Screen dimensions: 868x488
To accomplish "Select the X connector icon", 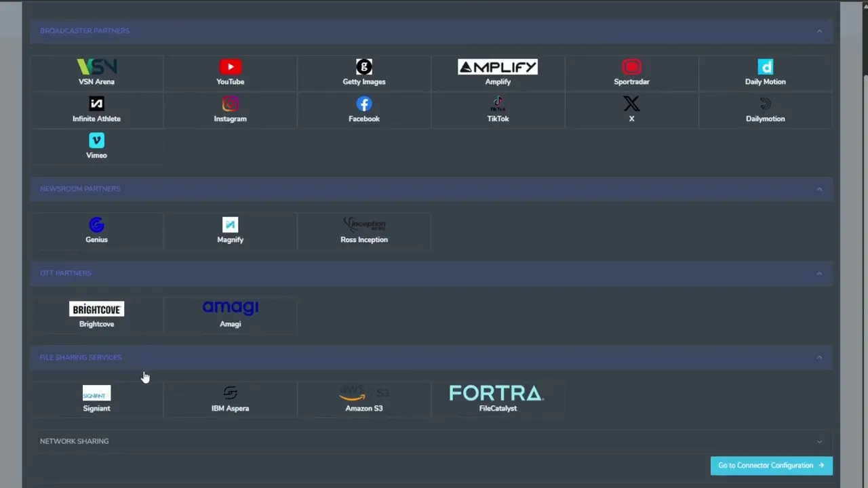I will pyautogui.click(x=631, y=104).
